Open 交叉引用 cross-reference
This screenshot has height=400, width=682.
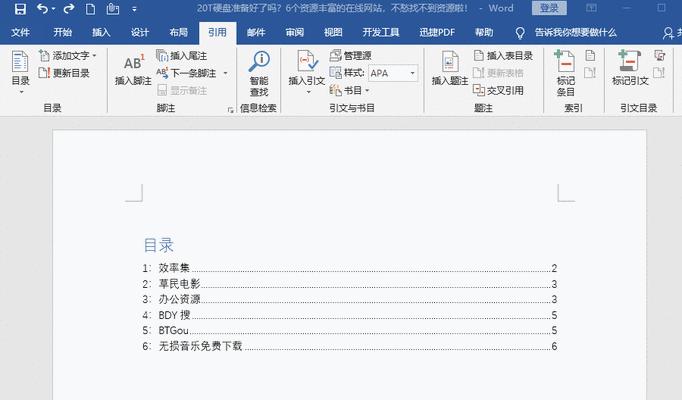pos(498,90)
